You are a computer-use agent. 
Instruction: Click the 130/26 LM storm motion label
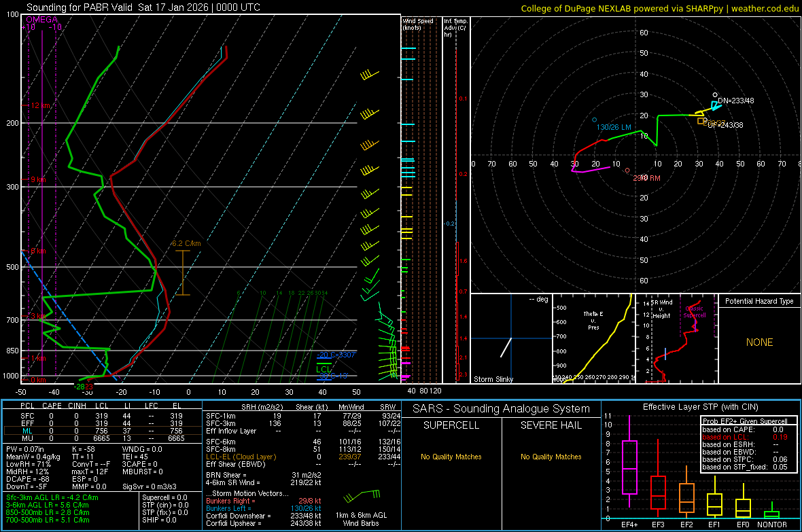pos(614,127)
